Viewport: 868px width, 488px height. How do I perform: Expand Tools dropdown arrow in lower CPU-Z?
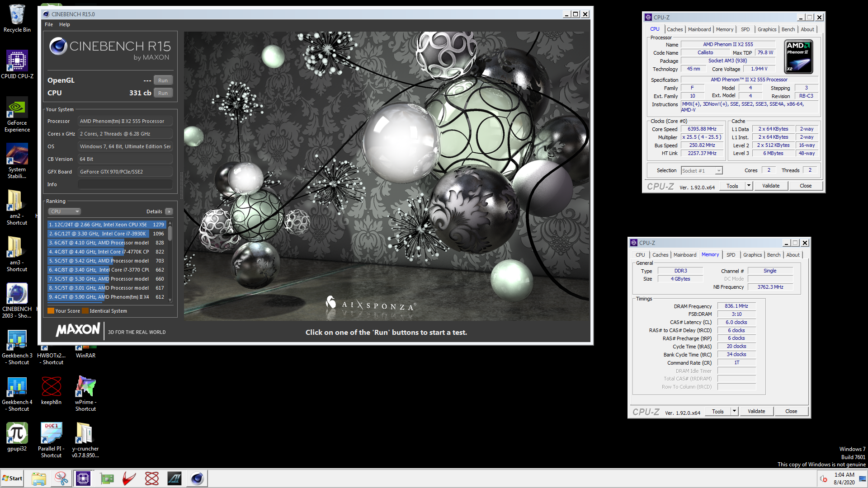point(734,411)
